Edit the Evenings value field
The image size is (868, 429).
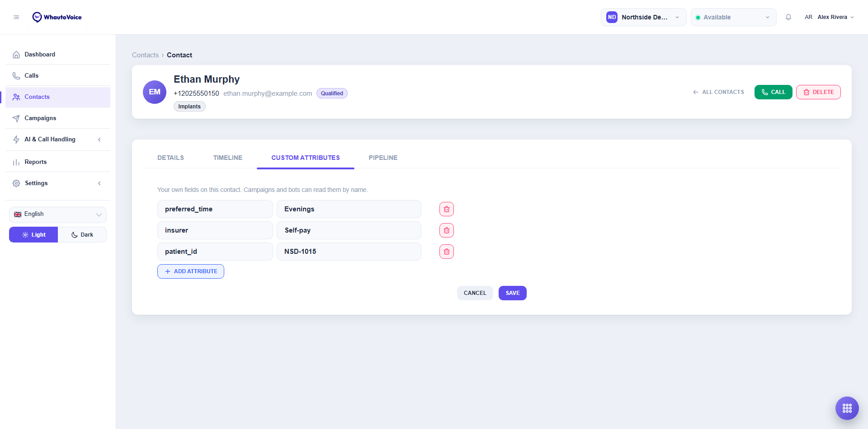tap(349, 209)
